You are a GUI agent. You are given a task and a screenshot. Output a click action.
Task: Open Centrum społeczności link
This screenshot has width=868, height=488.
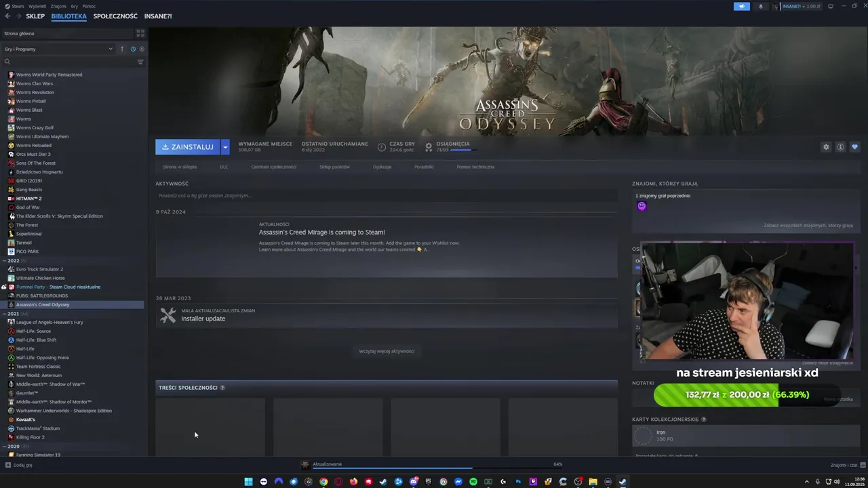pyautogui.click(x=273, y=167)
